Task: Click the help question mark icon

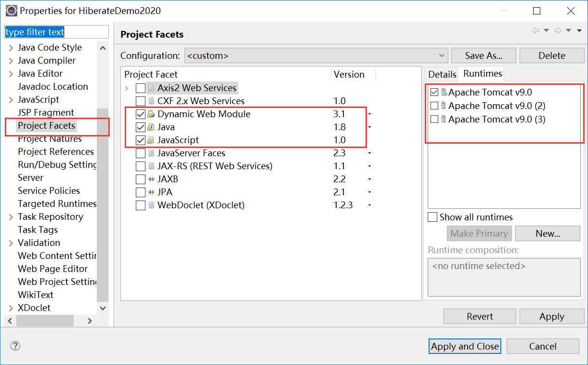Action: 15,346
